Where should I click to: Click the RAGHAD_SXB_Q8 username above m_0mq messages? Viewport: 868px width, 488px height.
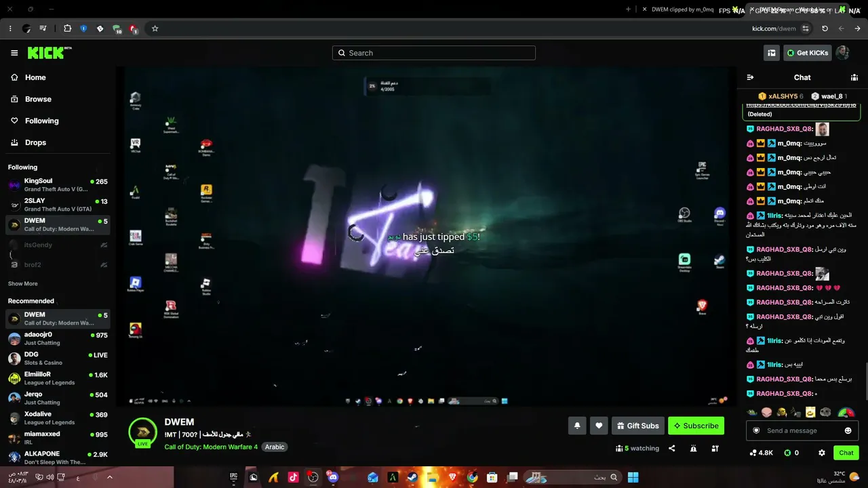pyautogui.click(x=785, y=129)
